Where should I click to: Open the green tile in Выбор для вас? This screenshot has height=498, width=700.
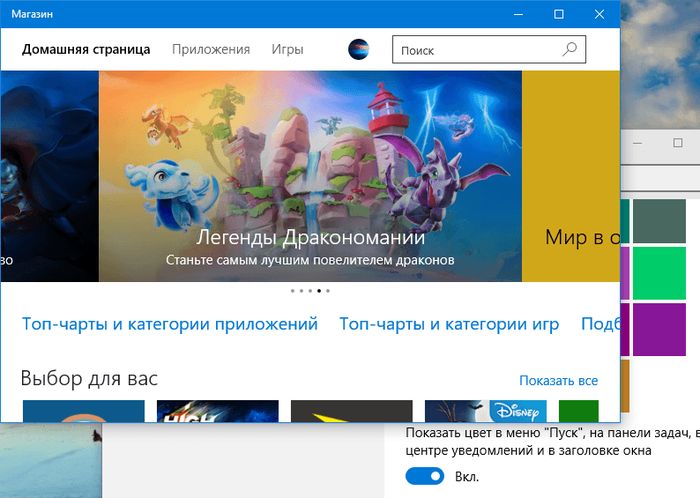[579, 411]
